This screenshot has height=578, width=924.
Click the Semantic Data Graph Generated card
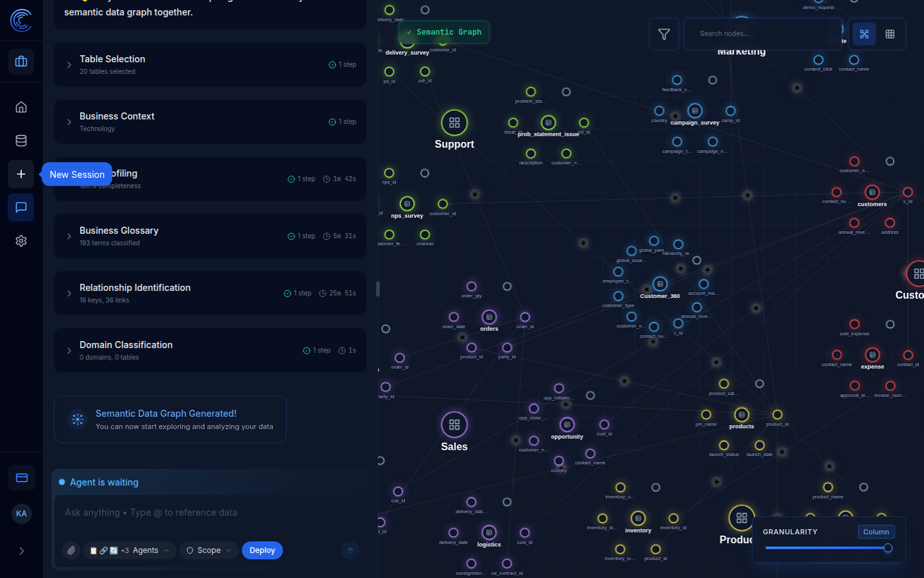(170, 419)
